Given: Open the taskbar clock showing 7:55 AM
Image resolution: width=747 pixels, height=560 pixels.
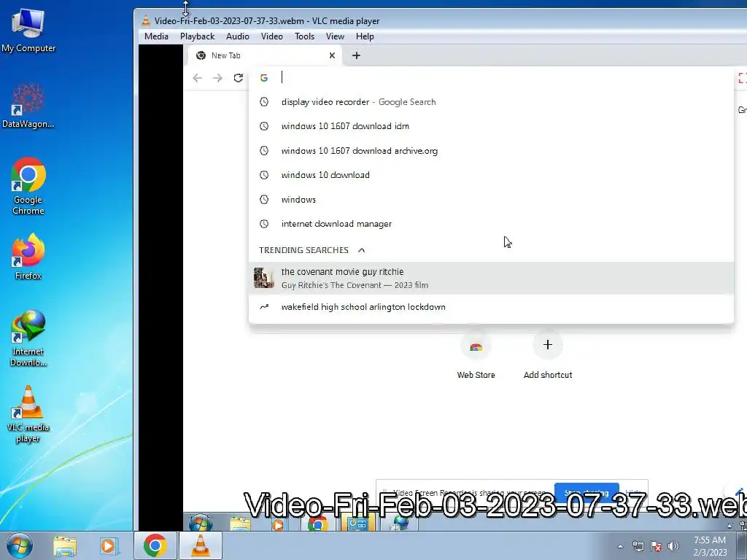Looking at the screenshot, I should [x=710, y=546].
